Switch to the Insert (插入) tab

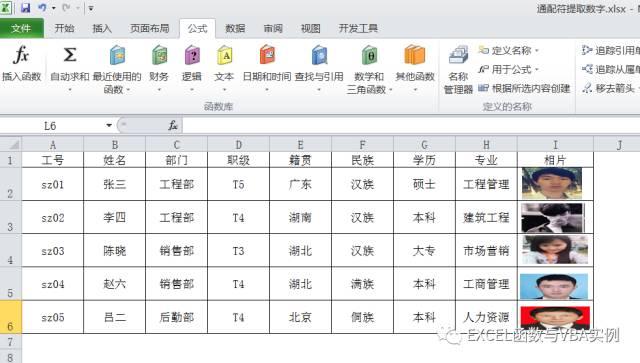point(102,28)
